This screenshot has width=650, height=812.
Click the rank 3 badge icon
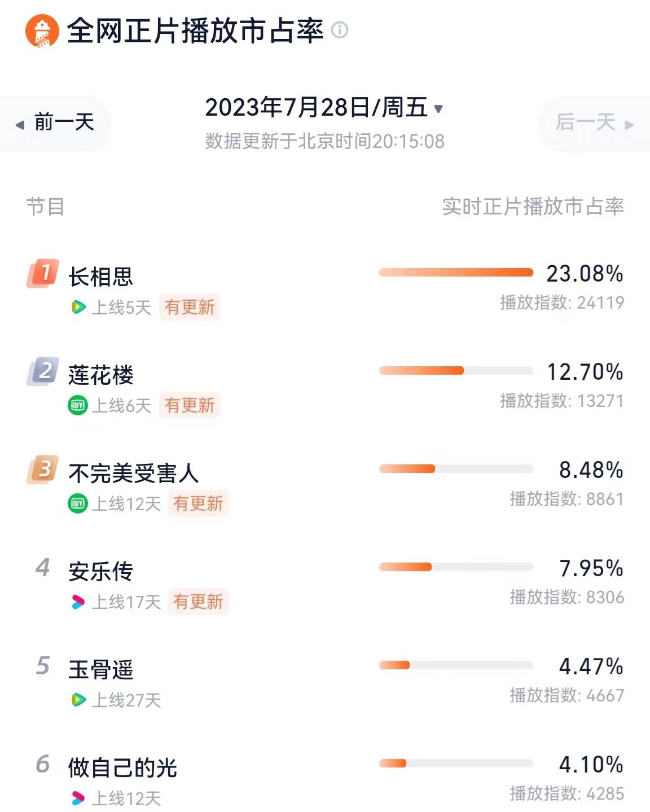point(43,469)
